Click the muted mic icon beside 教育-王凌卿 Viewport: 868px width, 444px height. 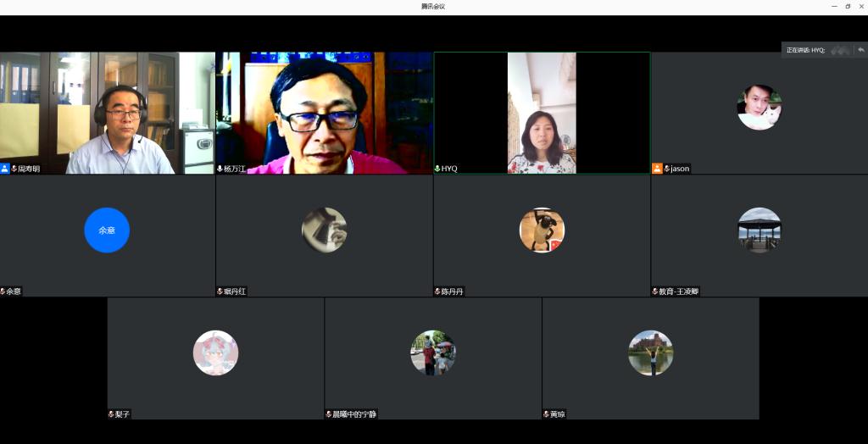[655, 291]
